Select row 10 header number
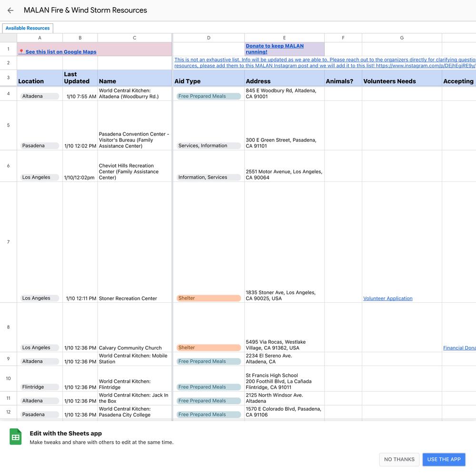Viewport: 476px width, 476px height. pyautogui.click(x=8, y=378)
